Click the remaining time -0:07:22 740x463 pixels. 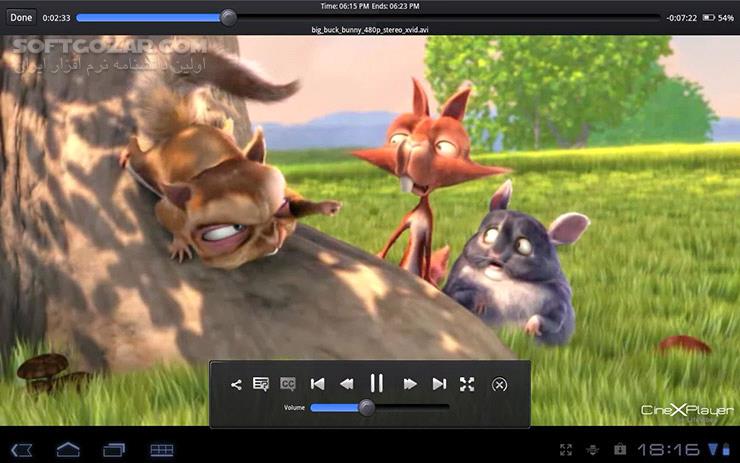(x=681, y=18)
